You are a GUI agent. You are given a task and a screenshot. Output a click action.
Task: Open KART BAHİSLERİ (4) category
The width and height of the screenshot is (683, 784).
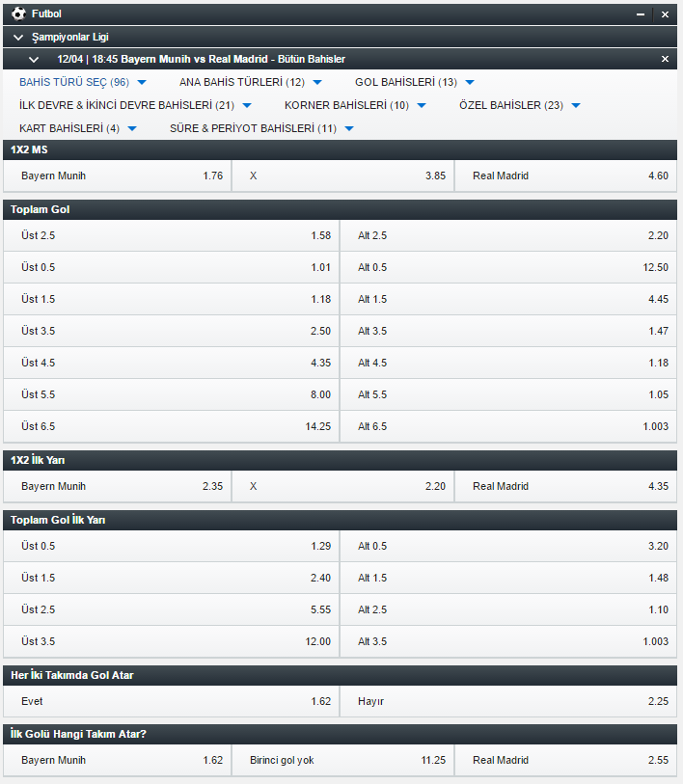coord(78,128)
